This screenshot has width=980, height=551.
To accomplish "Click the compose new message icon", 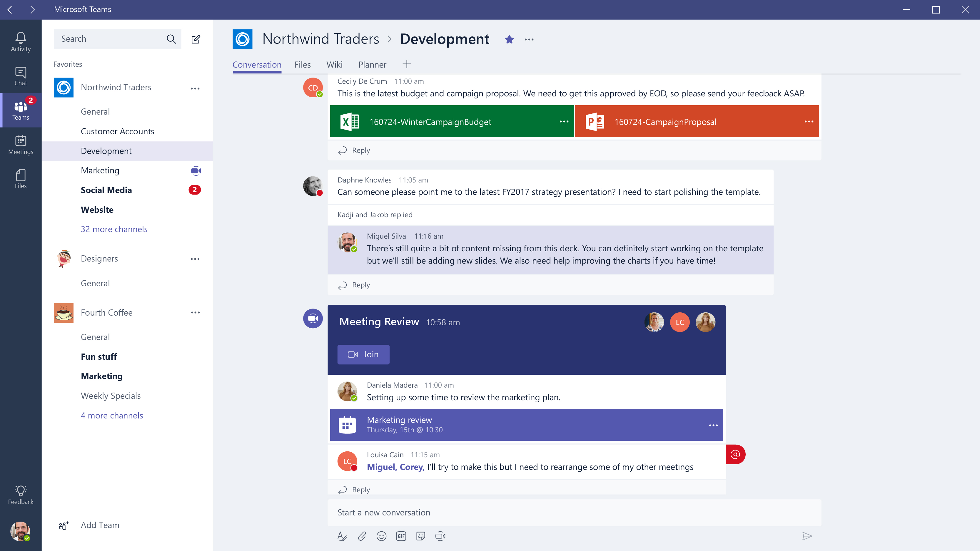I will [x=196, y=38].
